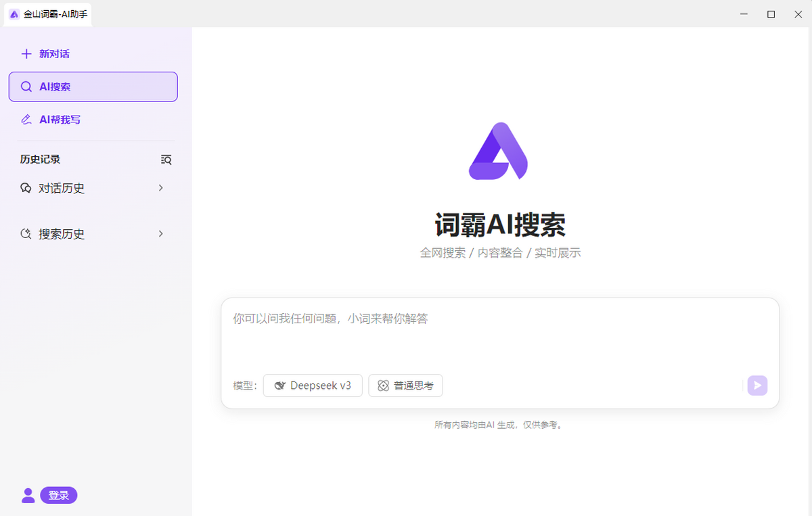The height and width of the screenshot is (516, 812).
Task: Click the 历史记录 heading text
Action: click(41, 160)
